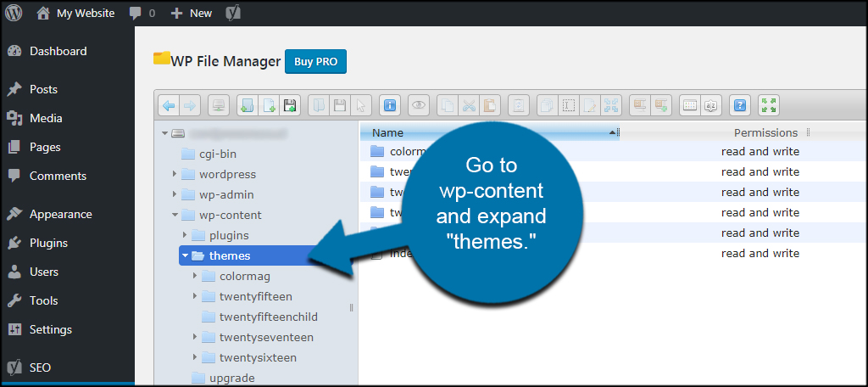Click the Sort a-z toolbar icon
Screen dimensions: 868x387
(x=711, y=104)
